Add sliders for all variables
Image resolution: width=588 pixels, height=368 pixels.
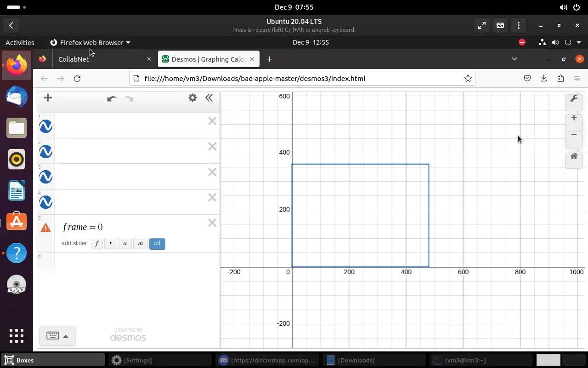tap(157, 243)
